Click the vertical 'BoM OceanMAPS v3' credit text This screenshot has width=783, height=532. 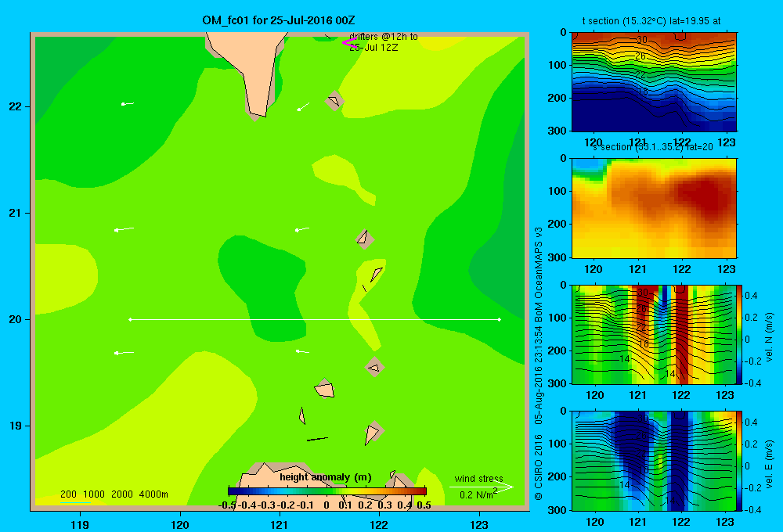coord(539,275)
